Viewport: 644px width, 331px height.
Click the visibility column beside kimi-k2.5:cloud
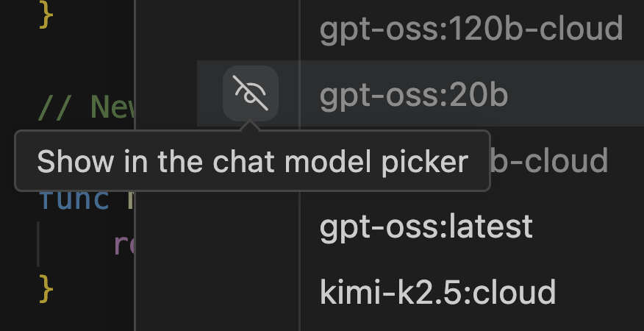[251, 292]
